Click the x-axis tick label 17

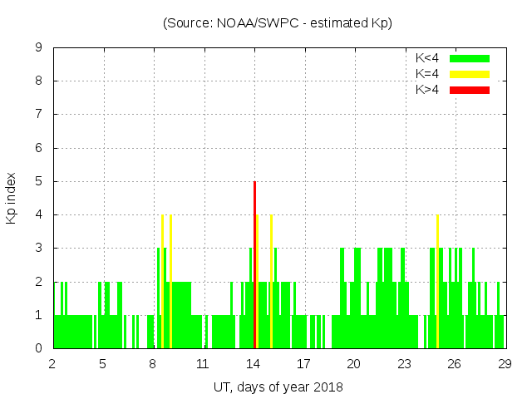click(303, 363)
